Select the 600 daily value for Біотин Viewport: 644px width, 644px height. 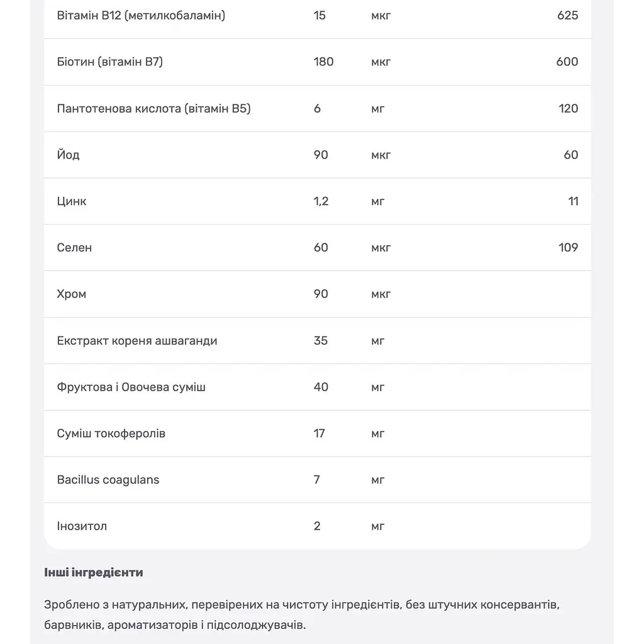pyautogui.click(x=567, y=62)
